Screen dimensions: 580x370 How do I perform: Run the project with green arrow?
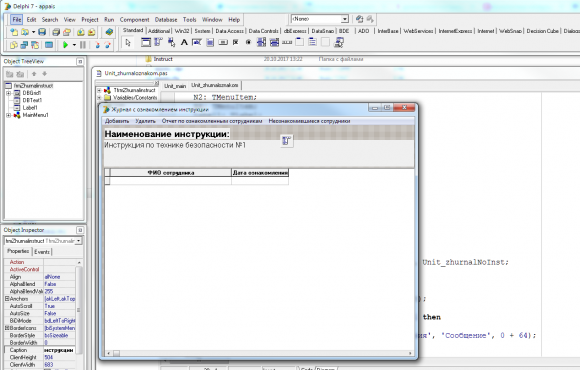point(65,45)
